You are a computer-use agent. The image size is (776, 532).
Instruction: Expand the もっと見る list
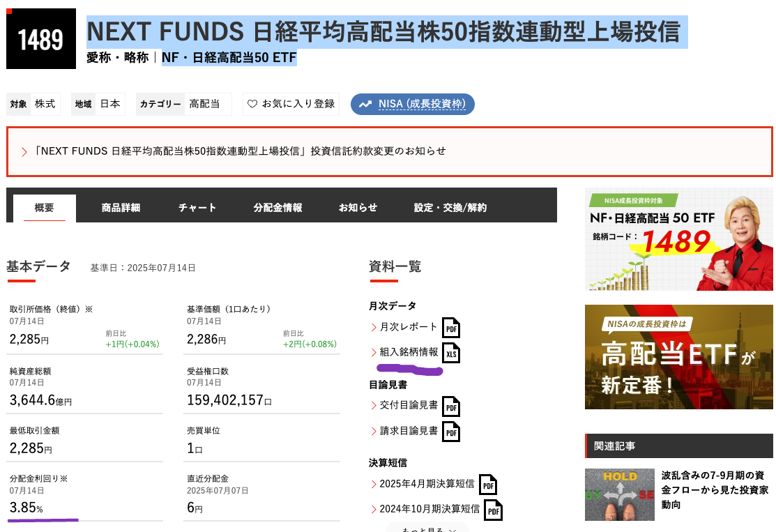point(427,529)
